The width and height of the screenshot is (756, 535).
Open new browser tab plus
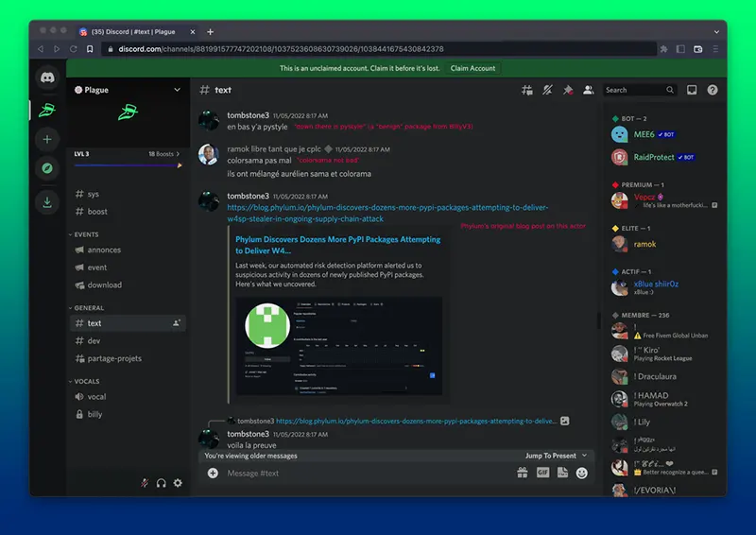tap(210, 32)
